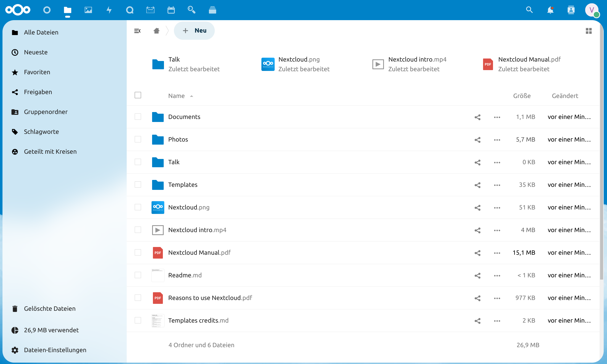Open the Mail app from the top bar
This screenshot has width=607, height=364.
(150, 10)
